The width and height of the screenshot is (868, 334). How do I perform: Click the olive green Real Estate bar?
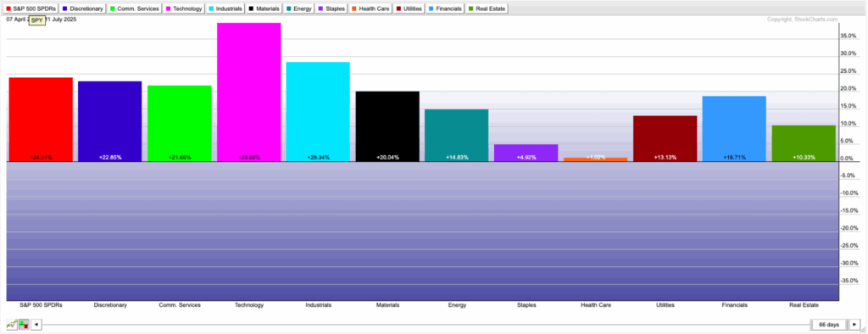[x=804, y=143]
